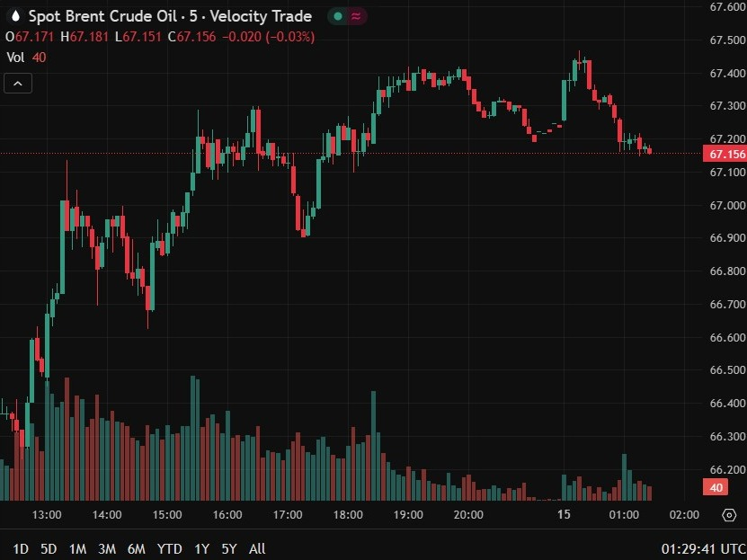The image size is (747, 560).
Task: Click the pink approximate data indicator
Action: click(356, 16)
